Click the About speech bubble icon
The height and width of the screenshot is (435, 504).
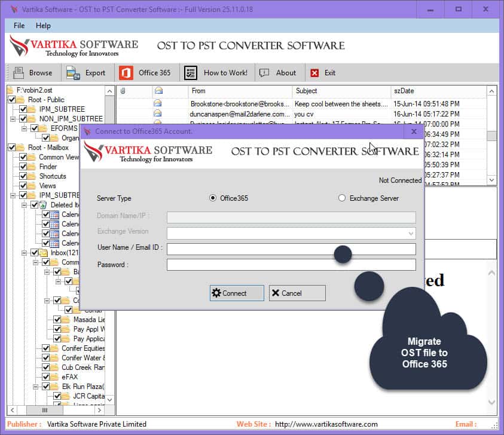click(264, 73)
